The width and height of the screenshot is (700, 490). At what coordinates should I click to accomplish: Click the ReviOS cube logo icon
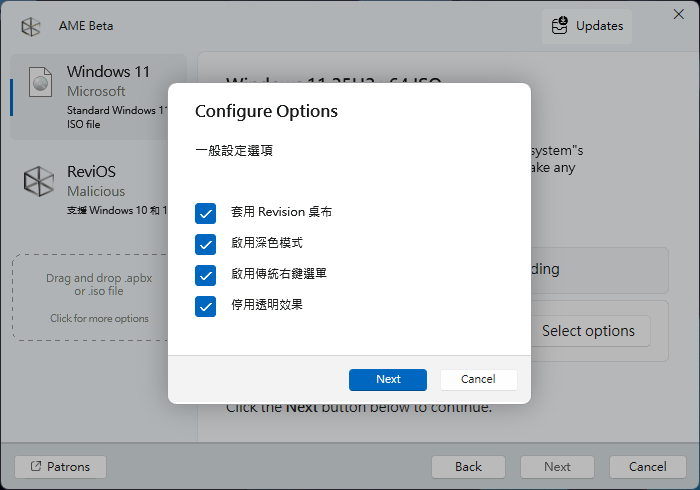[40, 180]
